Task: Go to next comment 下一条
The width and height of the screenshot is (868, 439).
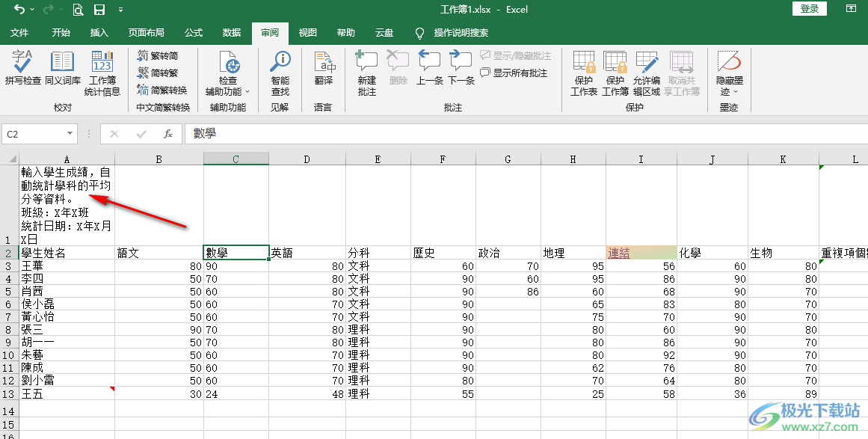Action: [461, 67]
